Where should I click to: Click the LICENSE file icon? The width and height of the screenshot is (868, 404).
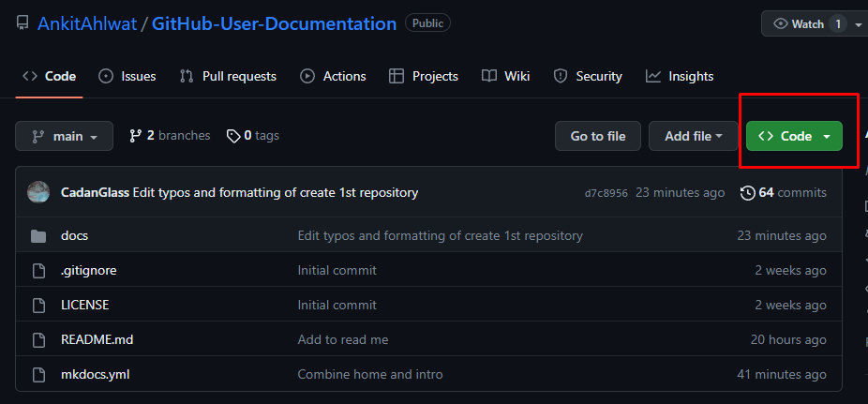[x=38, y=305]
